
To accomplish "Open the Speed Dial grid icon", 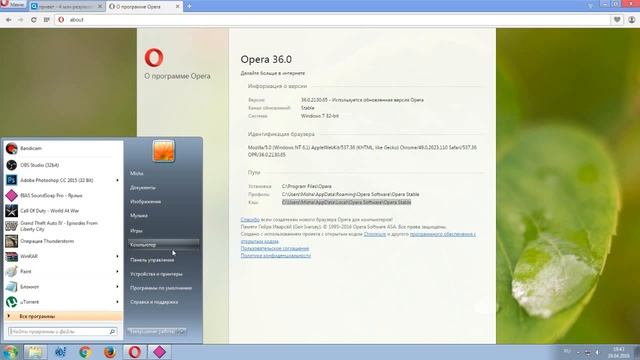I will point(46,20).
